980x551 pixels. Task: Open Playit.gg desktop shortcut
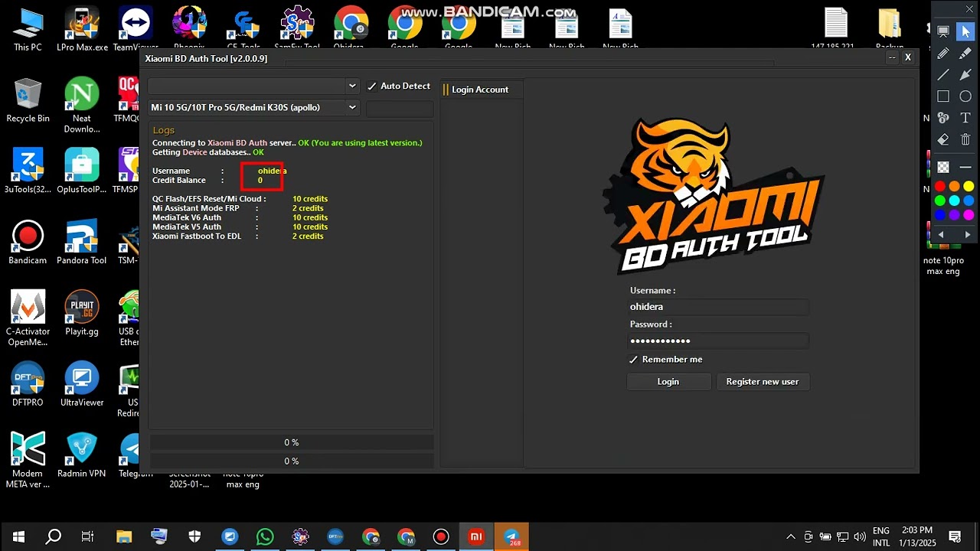[82, 313]
